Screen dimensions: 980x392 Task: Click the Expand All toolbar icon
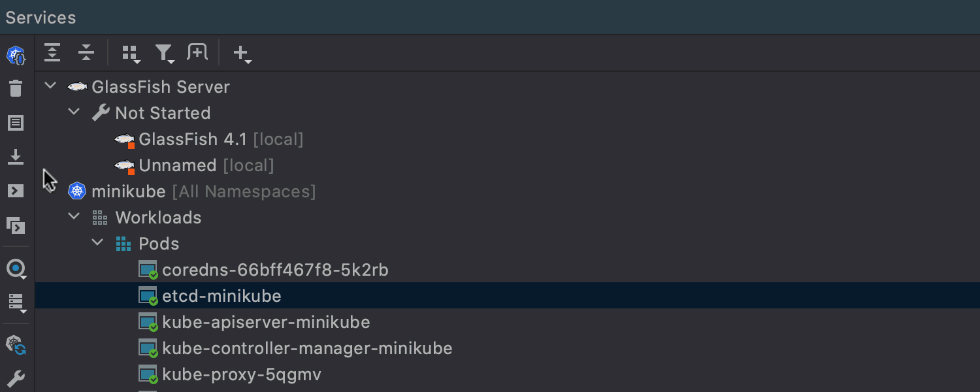52,53
